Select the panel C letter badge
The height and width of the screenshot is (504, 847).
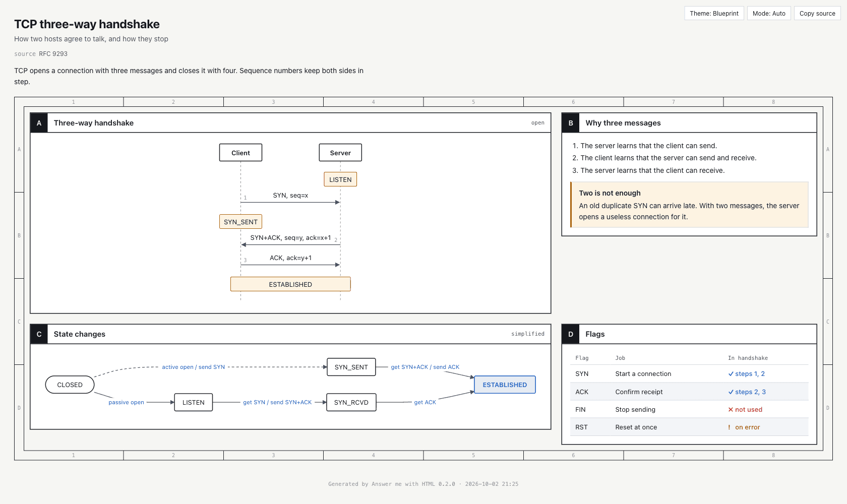39,334
